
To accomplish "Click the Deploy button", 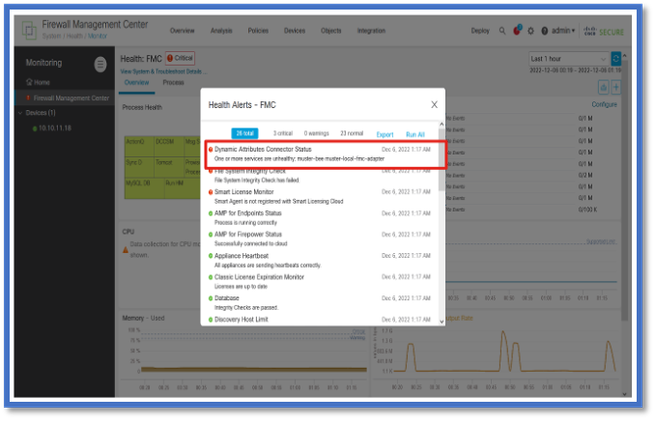I will (x=480, y=31).
